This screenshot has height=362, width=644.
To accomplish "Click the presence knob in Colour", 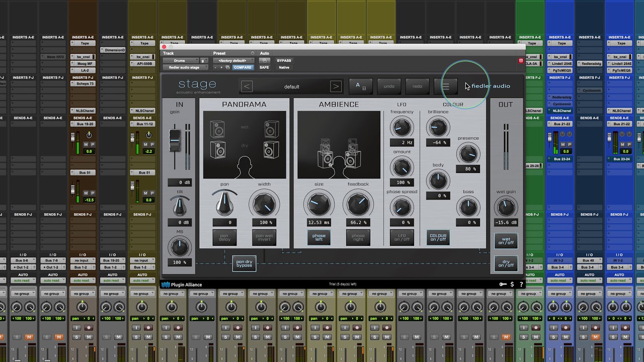I will point(468,153).
